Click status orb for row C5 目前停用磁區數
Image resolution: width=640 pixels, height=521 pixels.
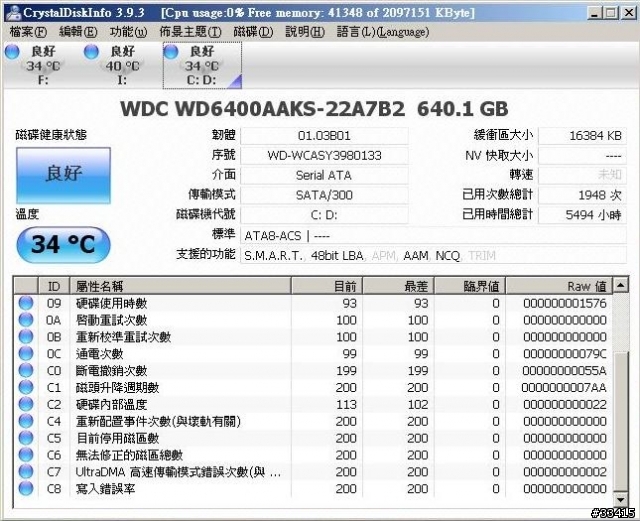click(26, 438)
